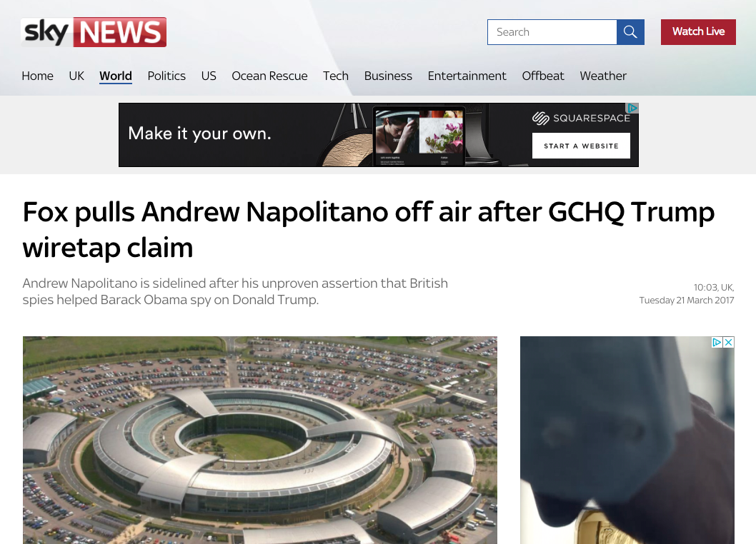Click the GCHQ aerial building photo
756x544 pixels.
click(260, 440)
